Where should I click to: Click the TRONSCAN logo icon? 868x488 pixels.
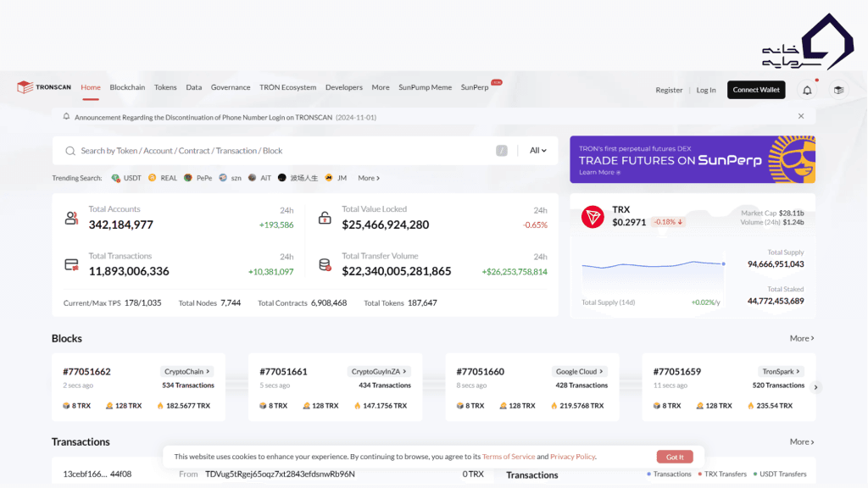(x=25, y=87)
